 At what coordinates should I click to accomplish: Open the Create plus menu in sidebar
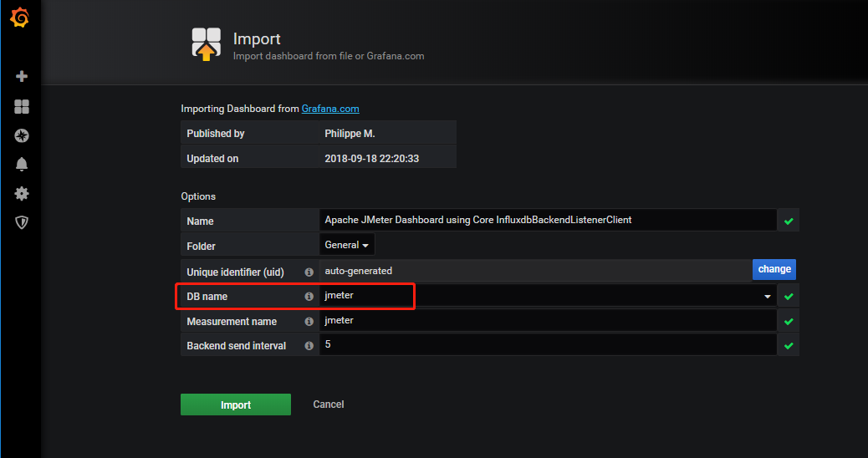[22, 76]
